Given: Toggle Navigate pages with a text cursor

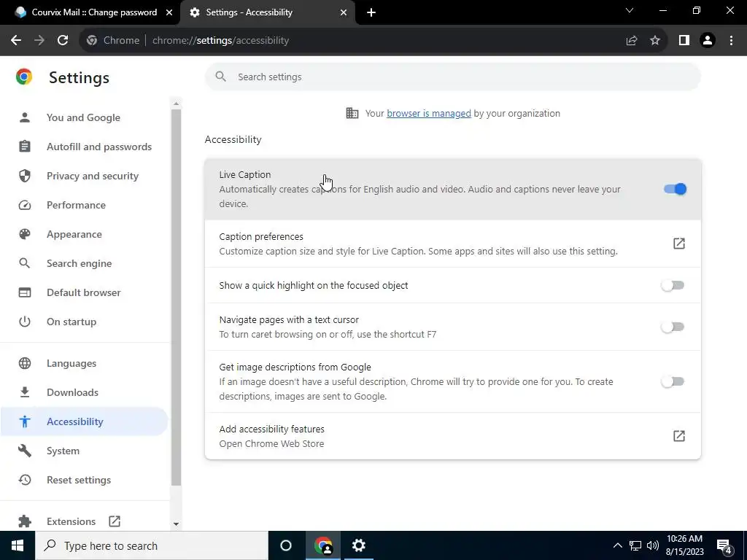Looking at the screenshot, I should pos(673,327).
